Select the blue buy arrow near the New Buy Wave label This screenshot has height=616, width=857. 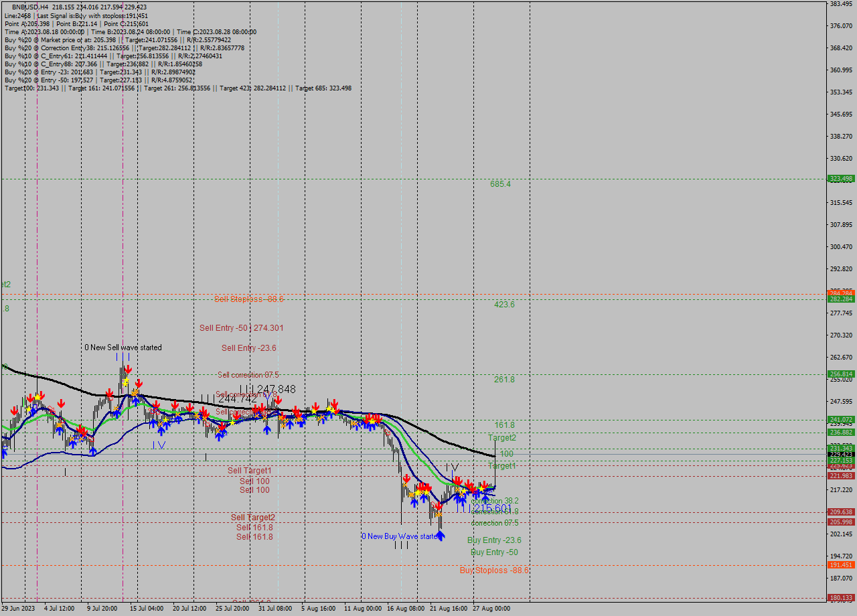click(441, 536)
